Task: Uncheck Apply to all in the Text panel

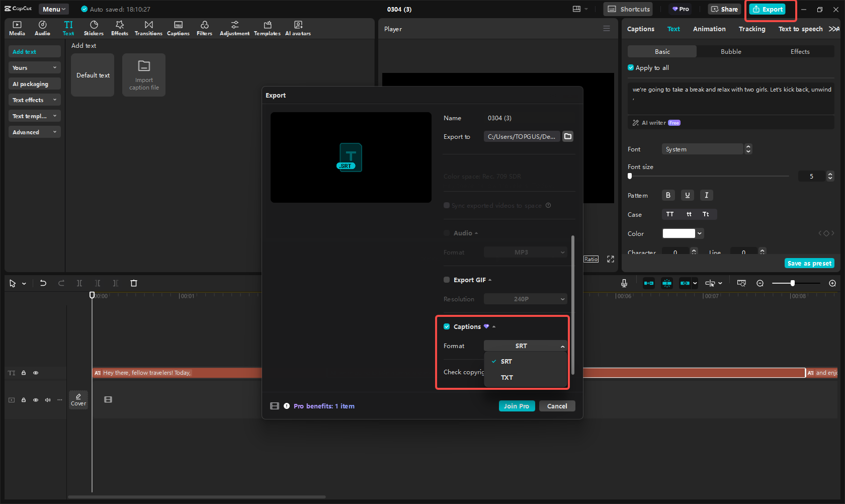Action: (631, 67)
